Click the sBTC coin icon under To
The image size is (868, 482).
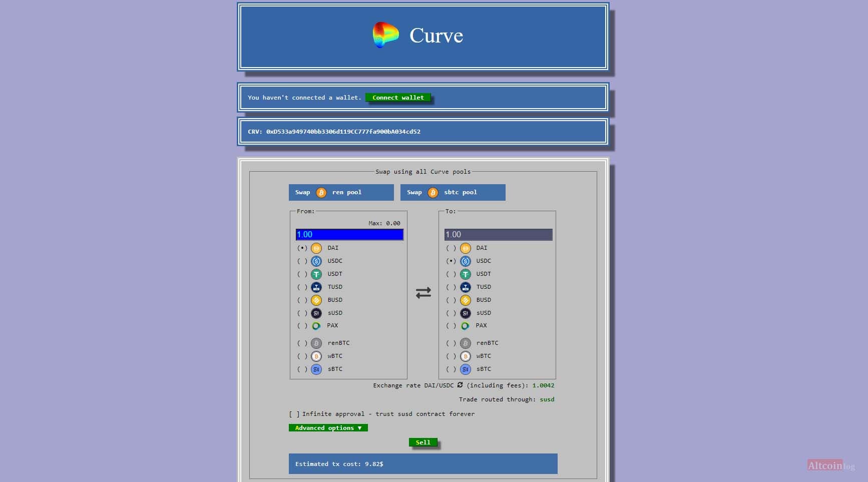click(x=466, y=369)
